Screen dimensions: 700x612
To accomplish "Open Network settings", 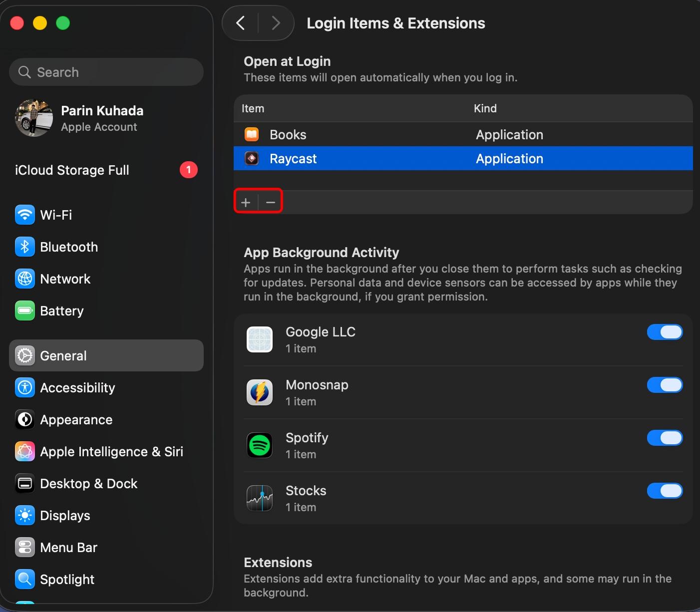I will click(106, 279).
